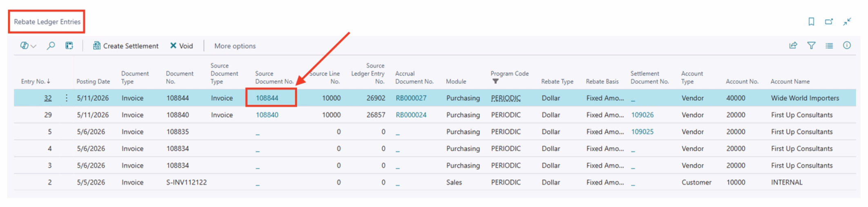Click the Program Code filter icon
Image resolution: width=868 pixels, height=207 pixels.
pyautogui.click(x=495, y=81)
